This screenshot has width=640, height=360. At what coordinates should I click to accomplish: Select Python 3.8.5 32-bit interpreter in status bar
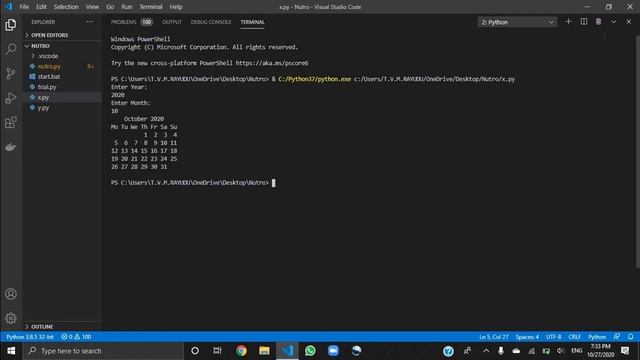30,337
